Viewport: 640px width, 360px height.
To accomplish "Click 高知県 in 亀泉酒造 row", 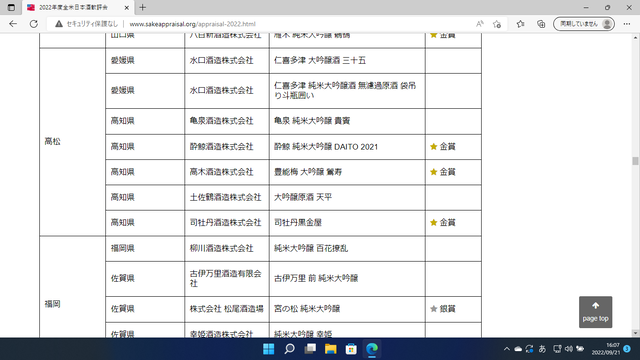I will [122, 121].
